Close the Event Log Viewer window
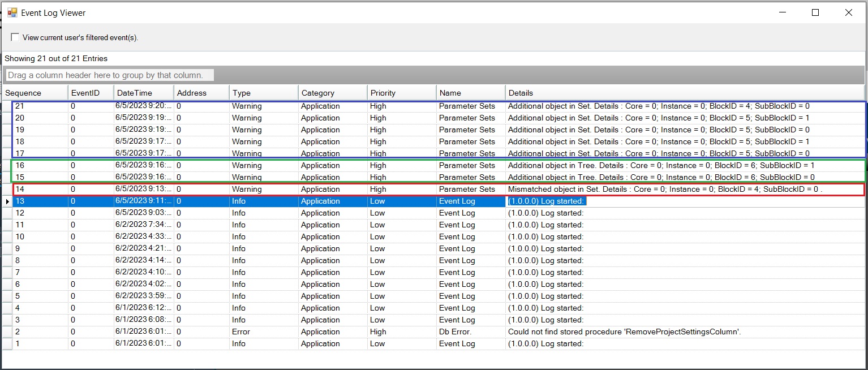 coord(848,12)
